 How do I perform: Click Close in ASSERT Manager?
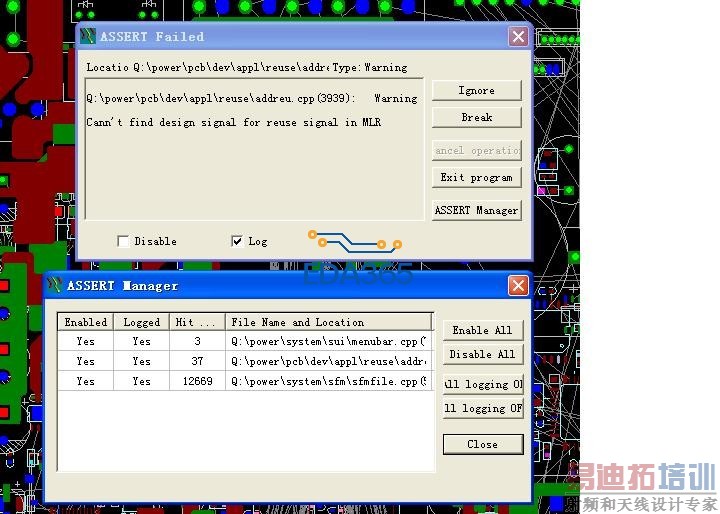[483, 444]
